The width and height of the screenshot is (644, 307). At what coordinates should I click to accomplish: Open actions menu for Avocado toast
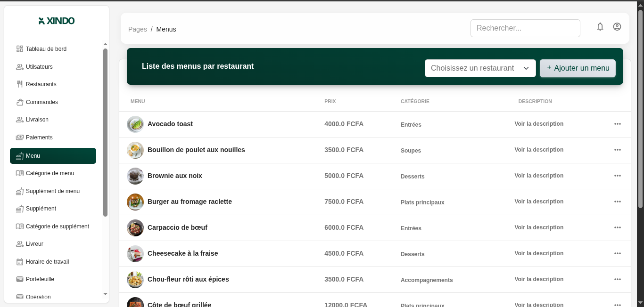point(618,124)
